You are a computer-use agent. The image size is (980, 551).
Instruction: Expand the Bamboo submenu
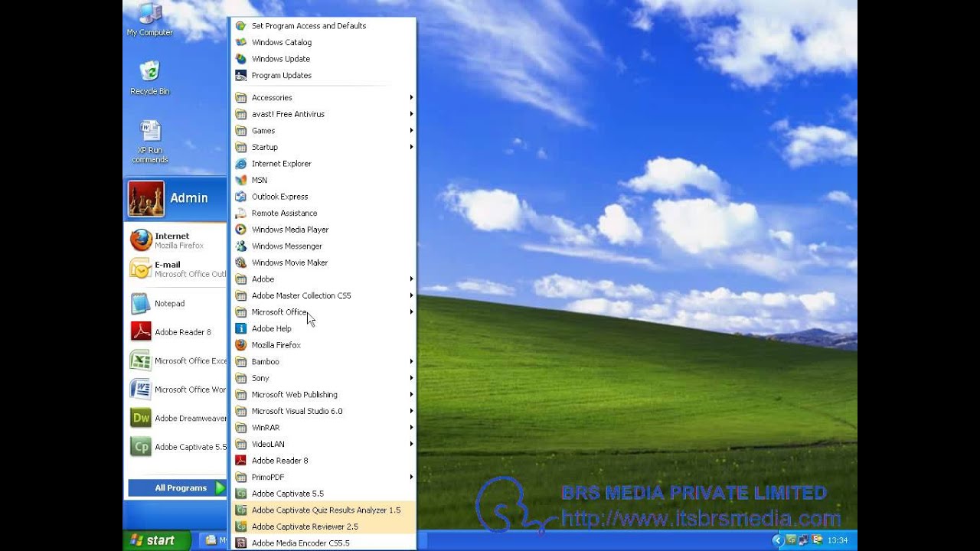[x=323, y=361]
